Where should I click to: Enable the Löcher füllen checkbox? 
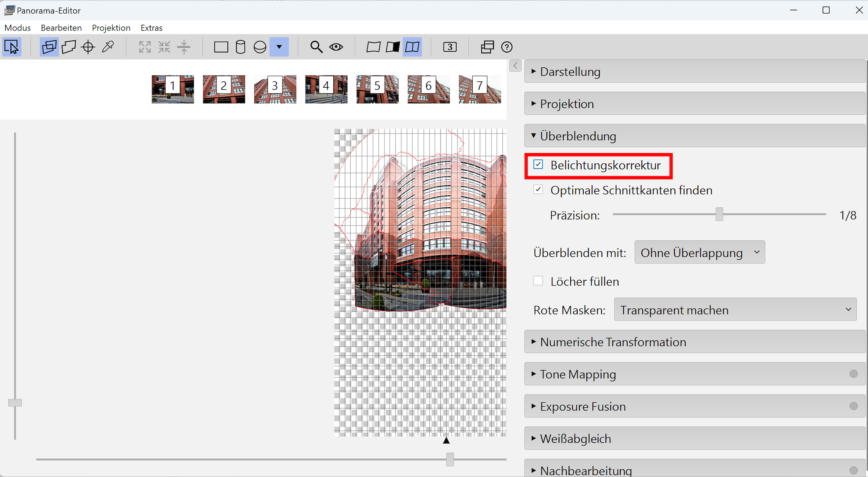click(538, 281)
